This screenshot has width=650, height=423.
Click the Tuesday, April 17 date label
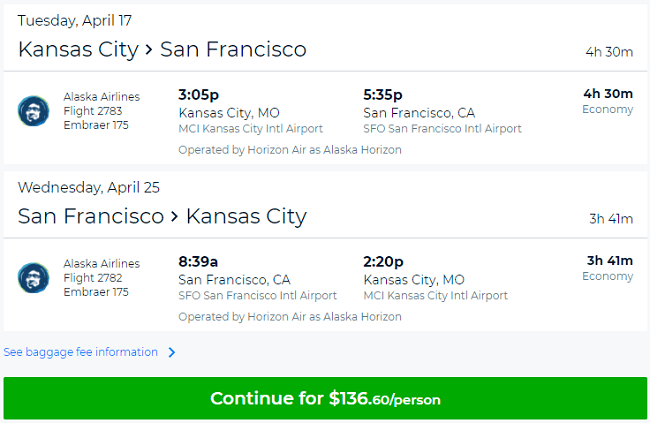75,20
